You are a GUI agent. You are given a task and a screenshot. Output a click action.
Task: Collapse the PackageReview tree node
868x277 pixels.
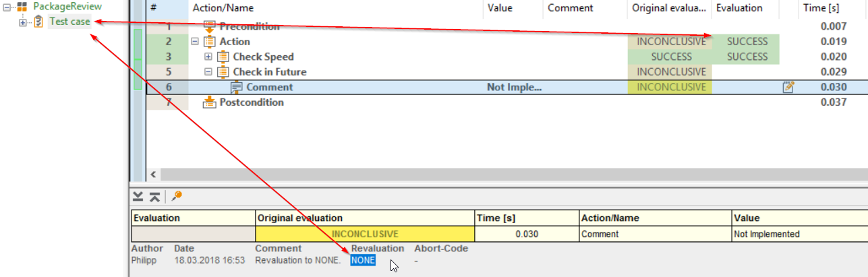point(6,7)
